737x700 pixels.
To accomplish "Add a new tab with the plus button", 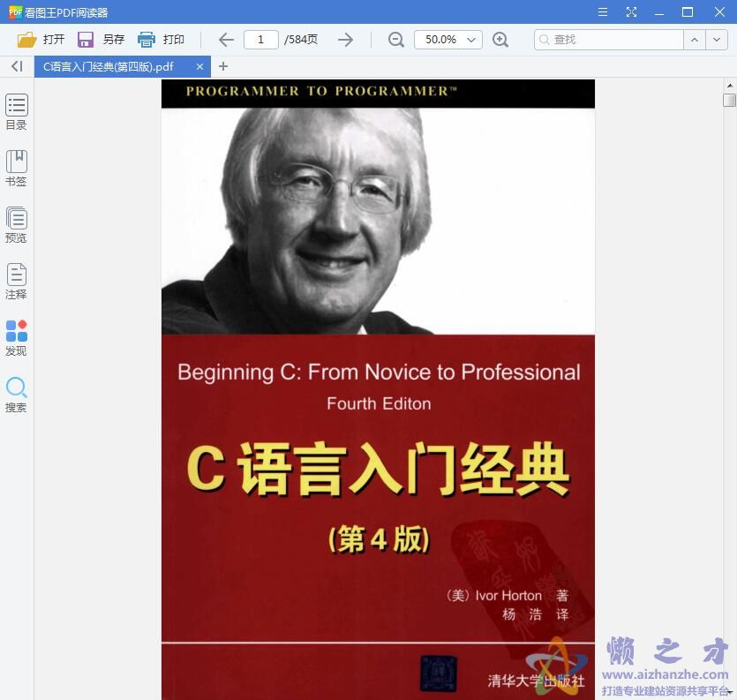I will (x=223, y=66).
